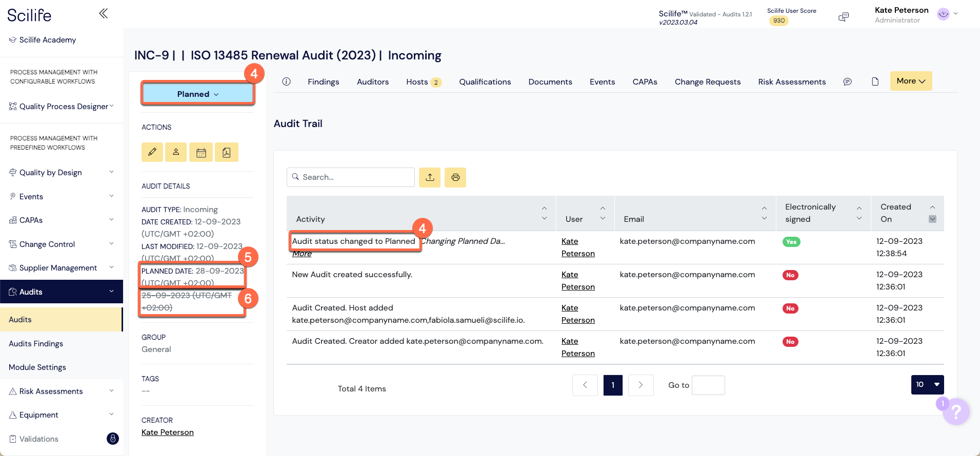
Task: Click the assign user action icon
Action: point(176,152)
